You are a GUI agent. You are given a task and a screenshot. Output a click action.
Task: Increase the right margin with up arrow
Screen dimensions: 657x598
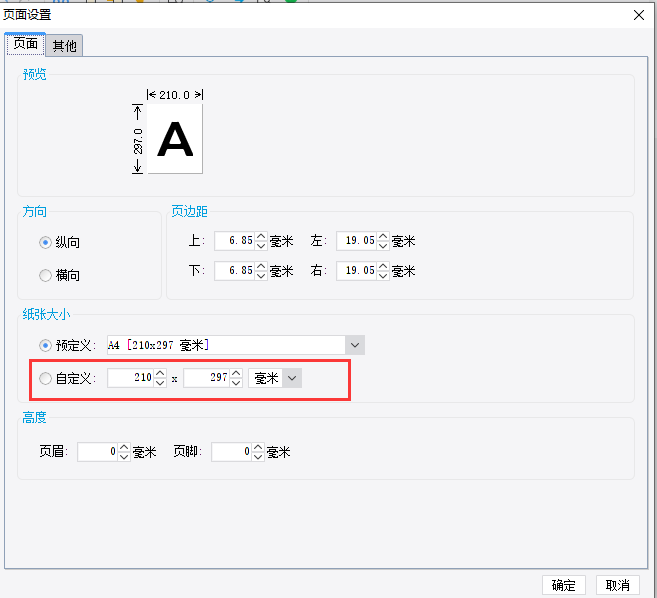(383, 266)
